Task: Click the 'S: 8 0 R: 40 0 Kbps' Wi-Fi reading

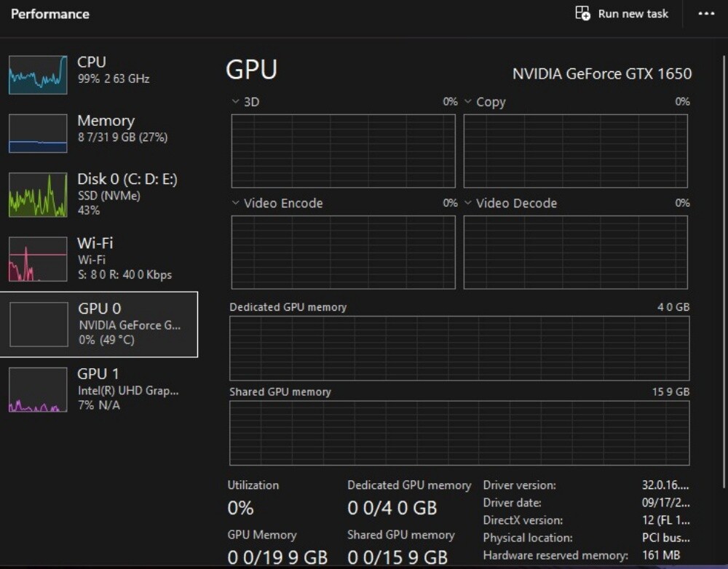Action: click(x=124, y=275)
